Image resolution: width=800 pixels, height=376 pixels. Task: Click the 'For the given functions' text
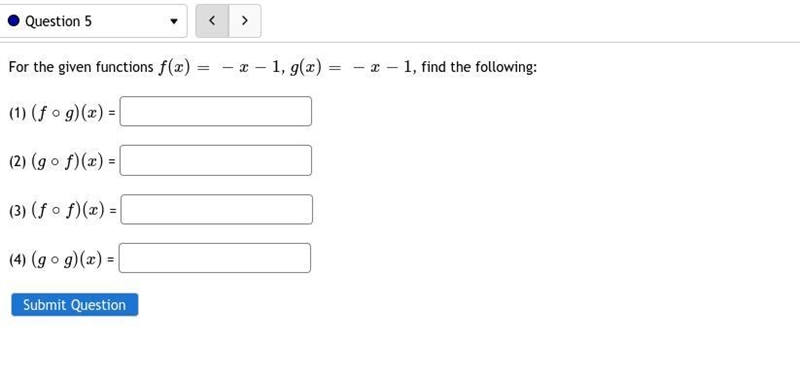pyautogui.click(x=81, y=67)
